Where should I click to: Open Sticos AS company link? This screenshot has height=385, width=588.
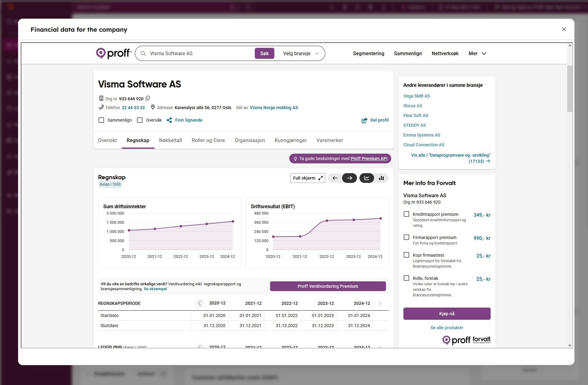[413, 106]
